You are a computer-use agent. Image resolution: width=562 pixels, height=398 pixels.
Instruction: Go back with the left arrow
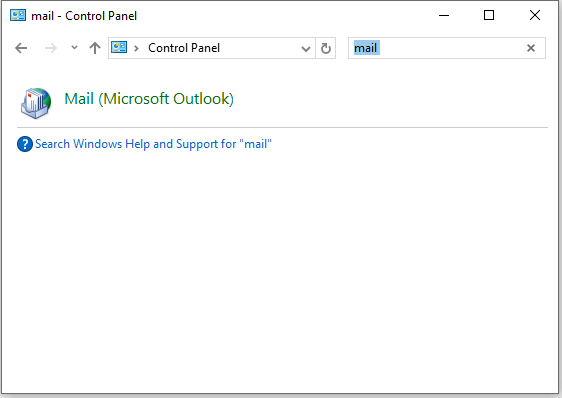(21, 48)
